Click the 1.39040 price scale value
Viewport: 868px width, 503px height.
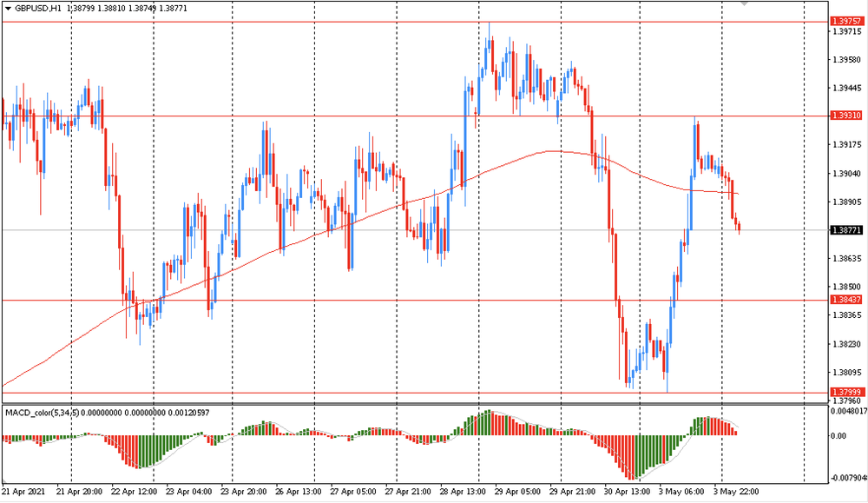pos(847,174)
